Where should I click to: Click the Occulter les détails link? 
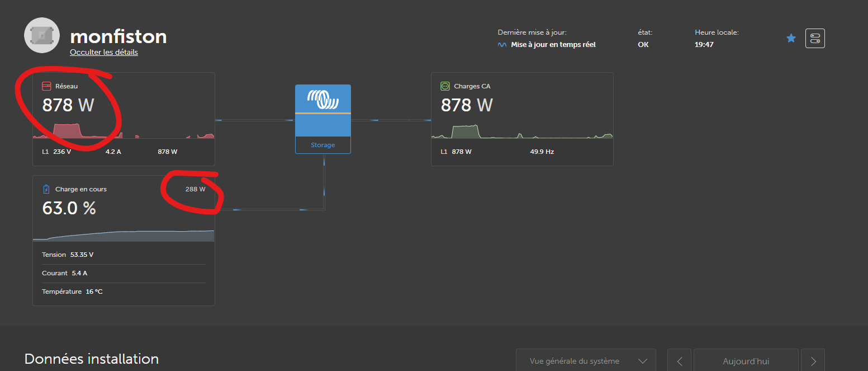click(104, 52)
